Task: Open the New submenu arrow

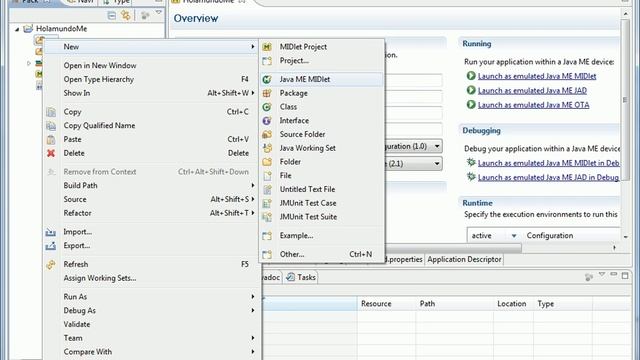Action: 253,47
